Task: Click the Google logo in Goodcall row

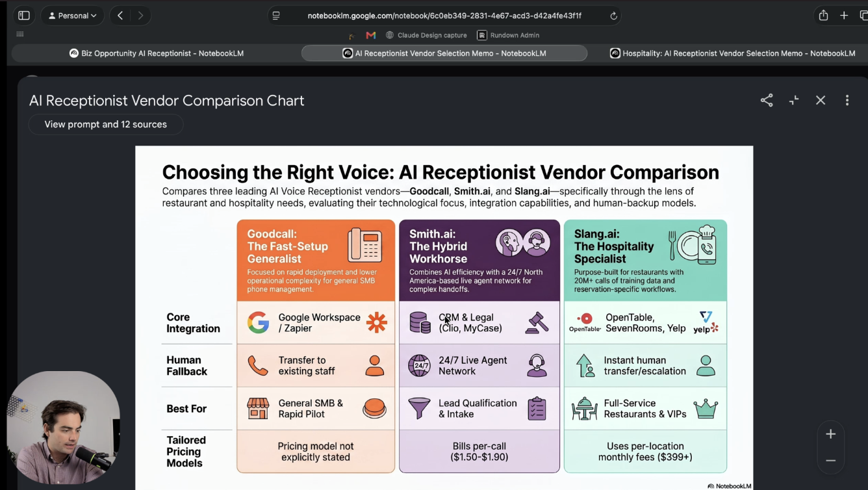Action: tap(258, 322)
